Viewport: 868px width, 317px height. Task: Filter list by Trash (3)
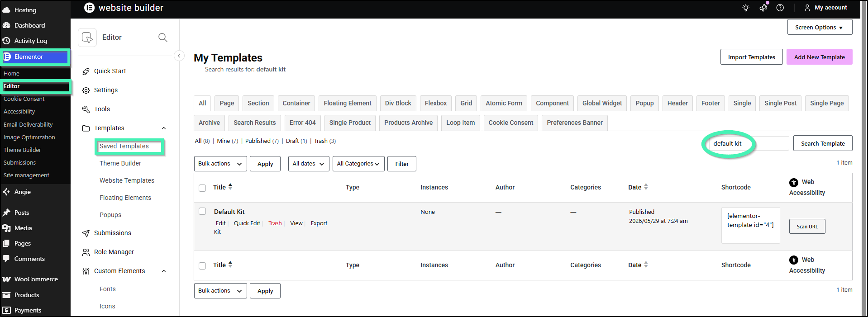point(325,141)
